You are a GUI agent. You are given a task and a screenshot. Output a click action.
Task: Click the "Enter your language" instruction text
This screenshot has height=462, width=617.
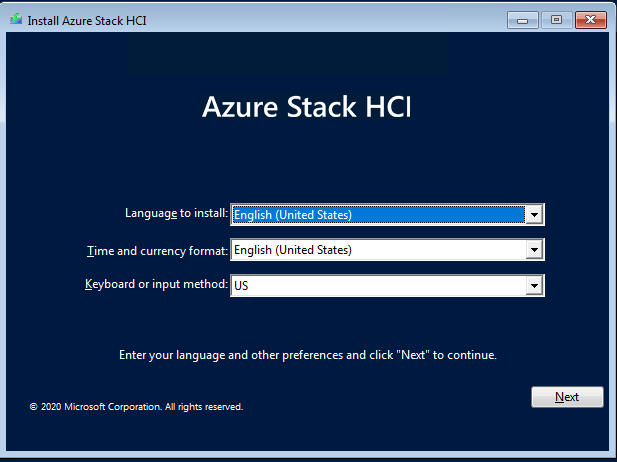coord(307,354)
